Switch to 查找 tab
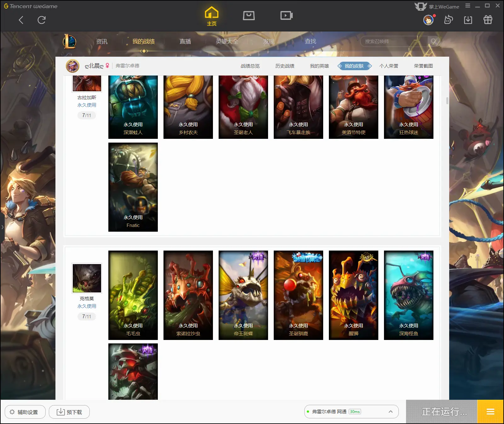The width and height of the screenshot is (504, 424). [x=310, y=41]
